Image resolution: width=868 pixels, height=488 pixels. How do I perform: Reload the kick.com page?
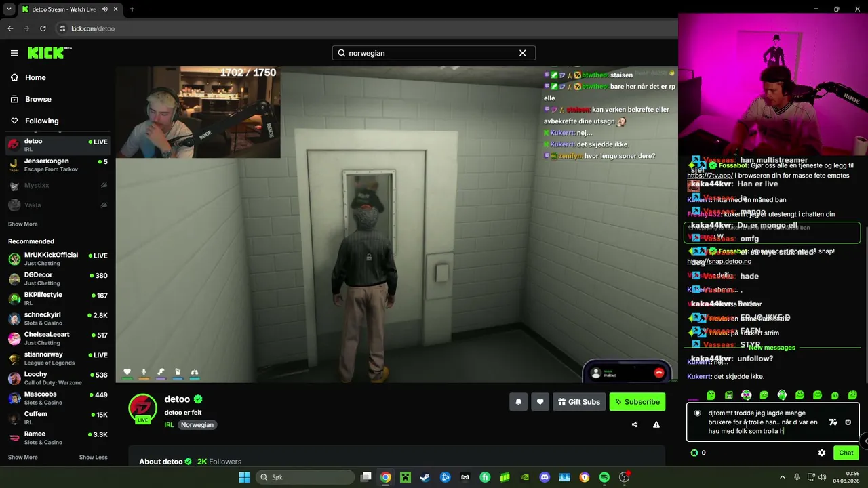pyautogui.click(x=43, y=28)
